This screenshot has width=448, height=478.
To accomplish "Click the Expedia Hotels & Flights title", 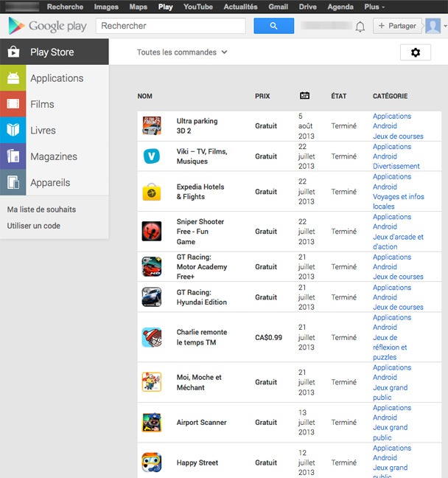I will 200,192.
